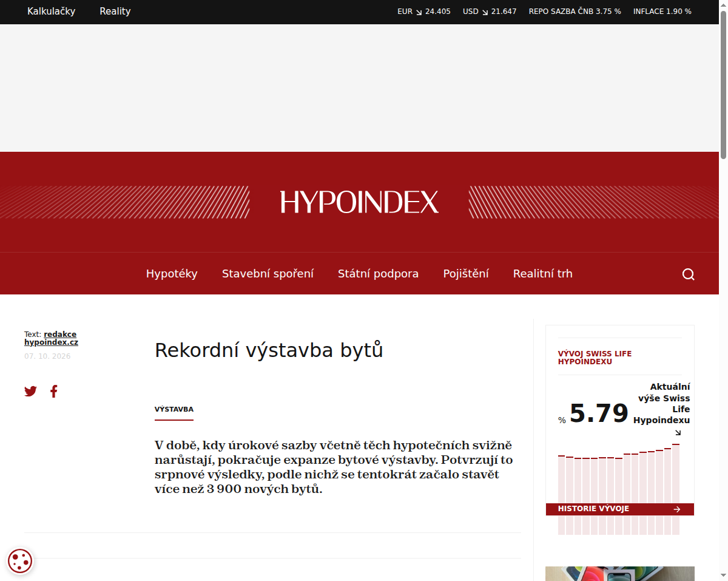Share article via Twitter icon
The height and width of the screenshot is (581, 728).
30,392
